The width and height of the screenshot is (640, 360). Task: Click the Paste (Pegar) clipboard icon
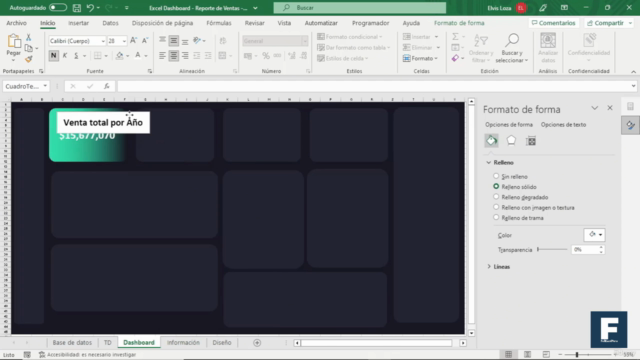click(x=13, y=42)
